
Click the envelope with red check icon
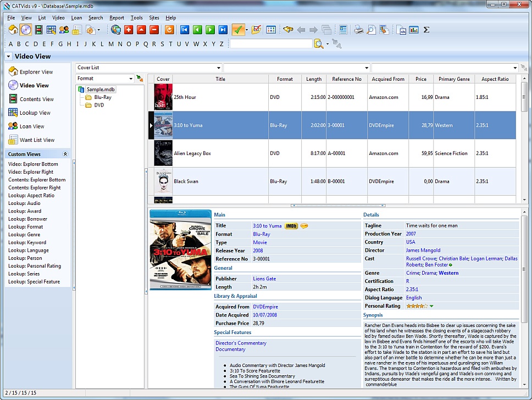pos(256,30)
